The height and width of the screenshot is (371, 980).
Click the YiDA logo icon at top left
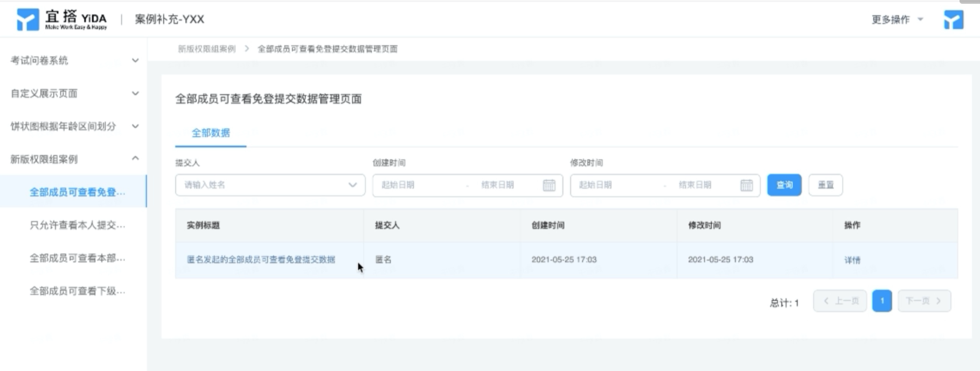28,20
